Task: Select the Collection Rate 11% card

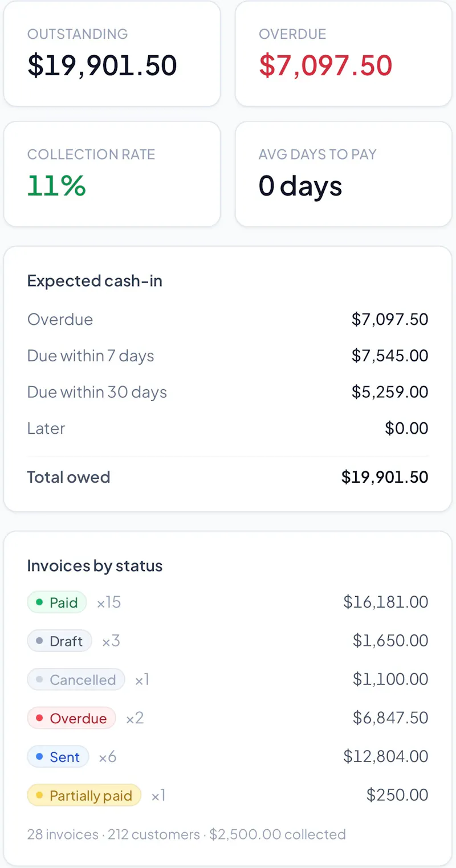Action: click(112, 174)
